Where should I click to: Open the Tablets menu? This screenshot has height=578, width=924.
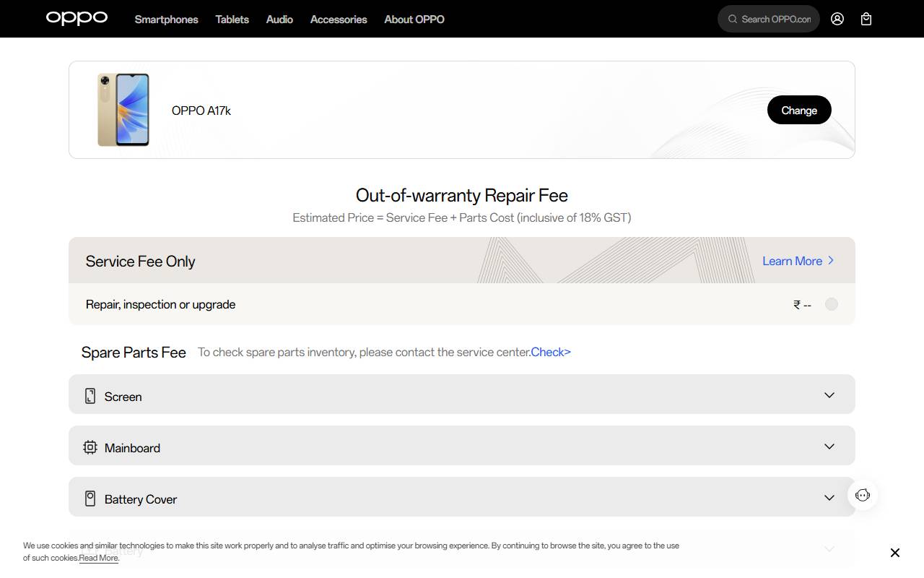coord(232,20)
